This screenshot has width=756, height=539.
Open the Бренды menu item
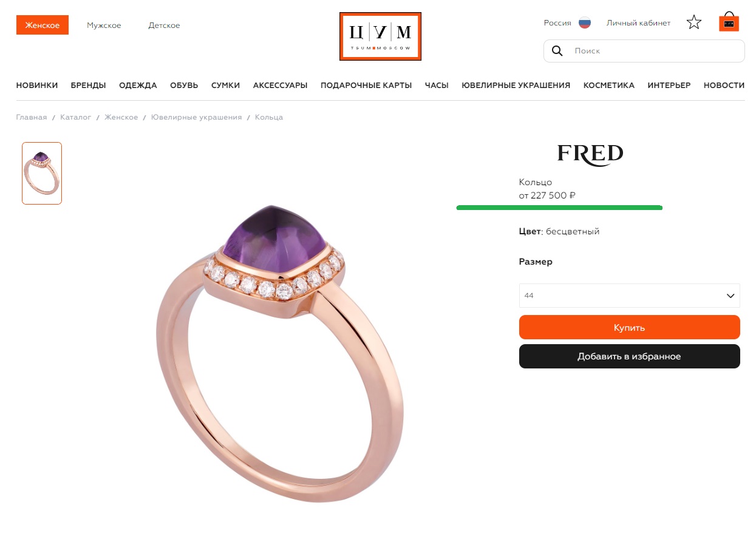click(88, 86)
